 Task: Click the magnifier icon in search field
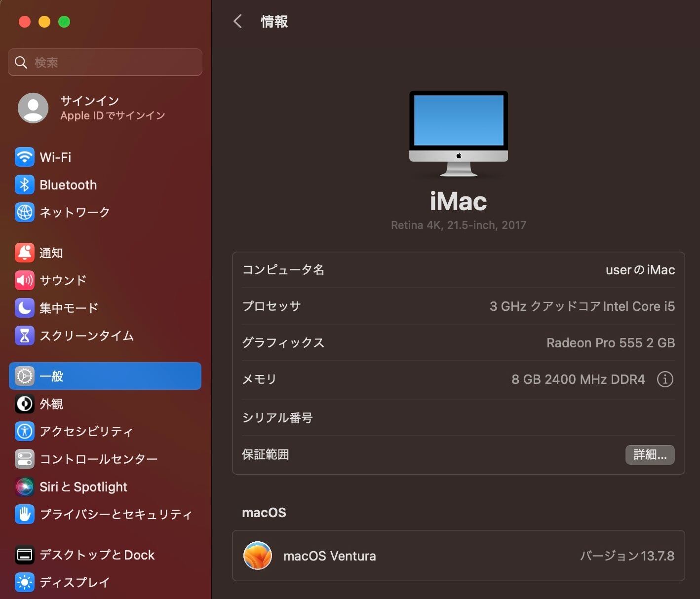pyautogui.click(x=21, y=62)
